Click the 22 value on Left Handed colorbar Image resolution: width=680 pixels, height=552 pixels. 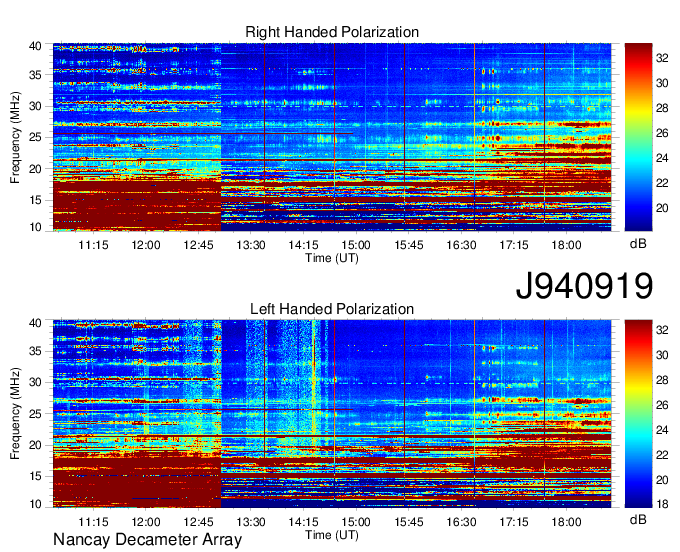click(662, 455)
